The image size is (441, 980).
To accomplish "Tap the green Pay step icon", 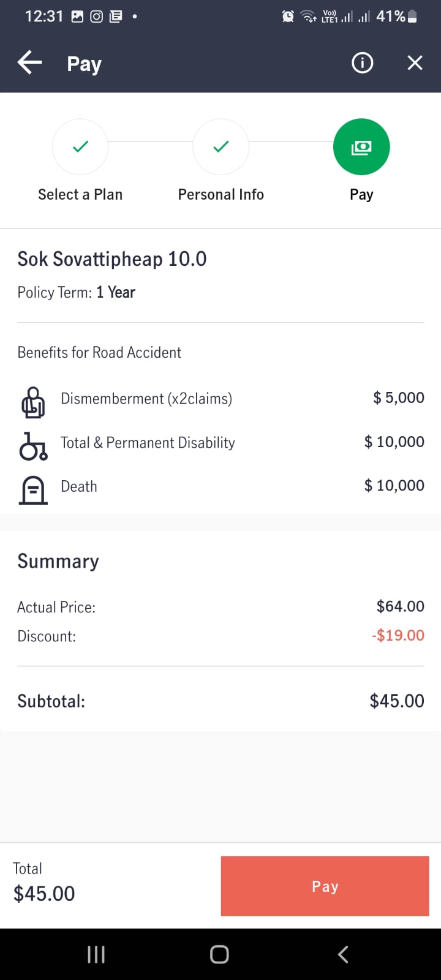I will click(x=361, y=147).
